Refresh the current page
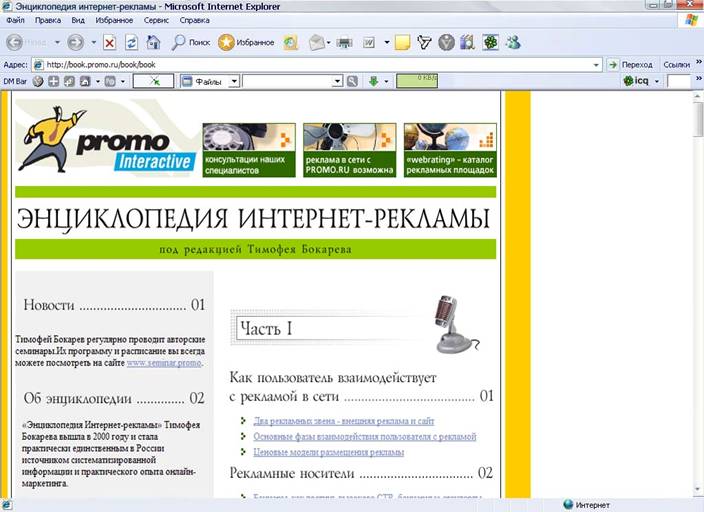This screenshot has width=704, height=512. (132, 43)
